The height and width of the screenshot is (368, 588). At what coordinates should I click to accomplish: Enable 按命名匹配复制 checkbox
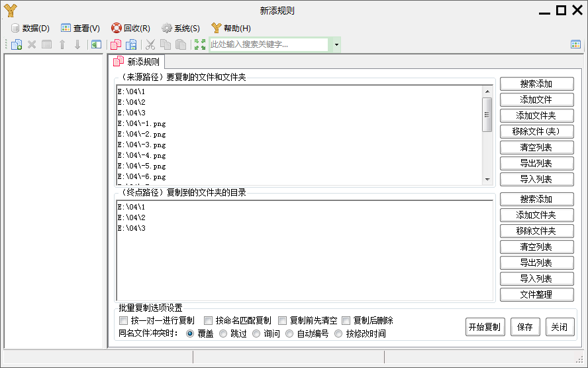pos(237,320)
